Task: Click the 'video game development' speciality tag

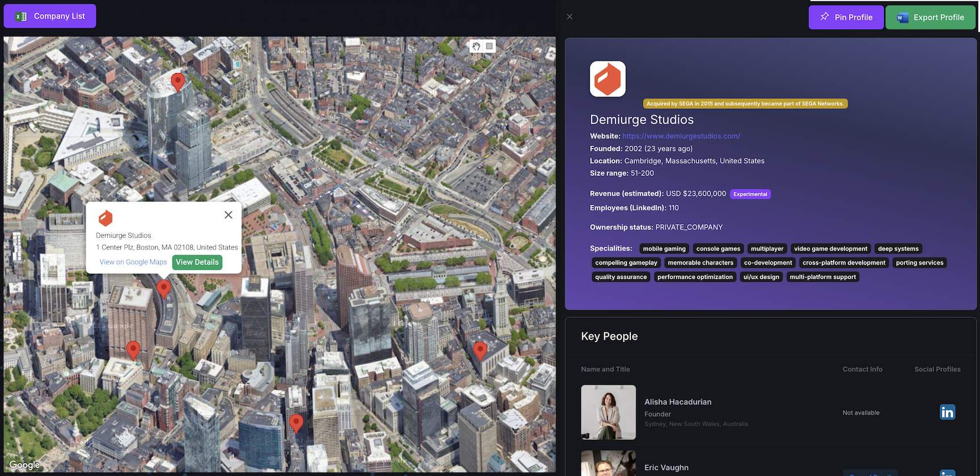Action: click(830, 248)
